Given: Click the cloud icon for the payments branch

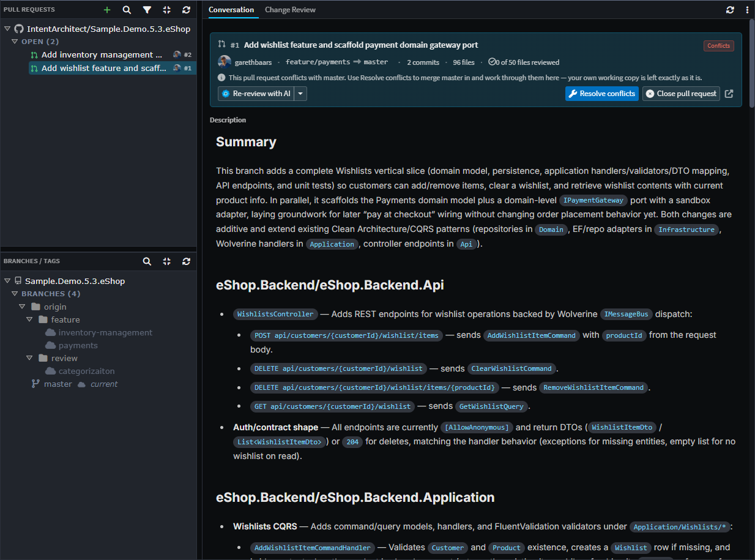Looking at the screenshot, I should pos(50,345).
